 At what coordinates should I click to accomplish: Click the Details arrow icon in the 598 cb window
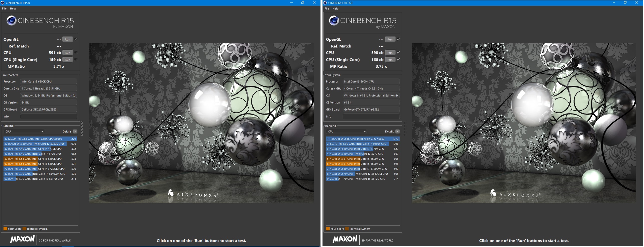tap(398, 131)
